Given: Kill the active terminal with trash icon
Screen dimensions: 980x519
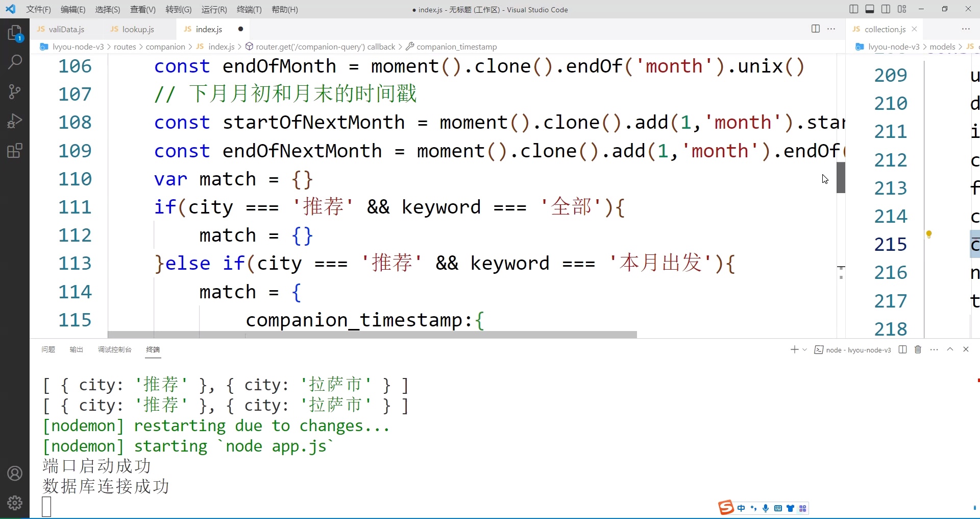Looking at the screenshot, I should pyautogui.click(x=917, y=349).
